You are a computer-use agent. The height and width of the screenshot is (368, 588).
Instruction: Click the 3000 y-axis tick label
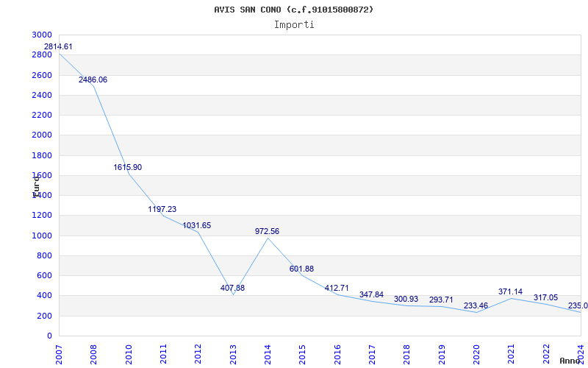[x=42, y=35]
